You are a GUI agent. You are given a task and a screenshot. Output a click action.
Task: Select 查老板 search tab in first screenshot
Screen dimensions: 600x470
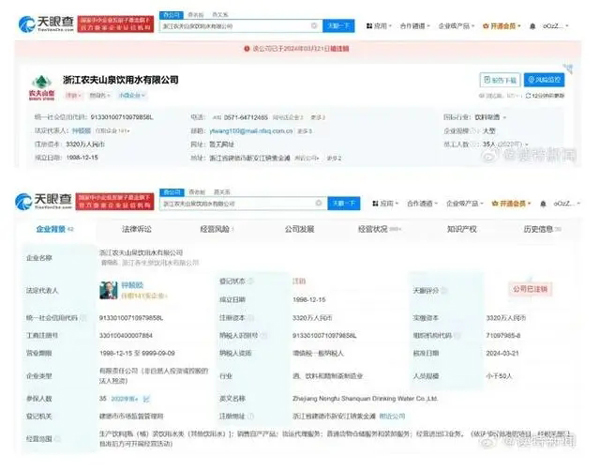coord(196,15)
